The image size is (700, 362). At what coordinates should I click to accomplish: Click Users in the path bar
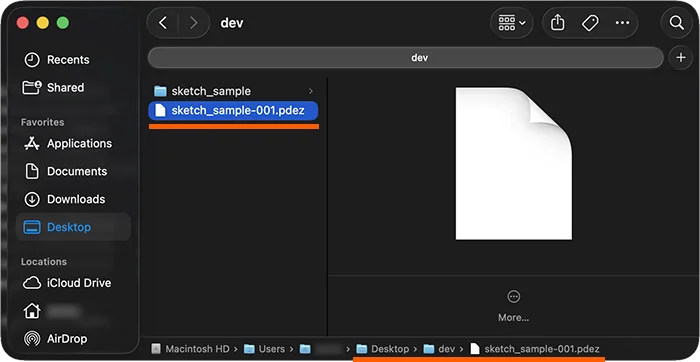coord(265,349)
